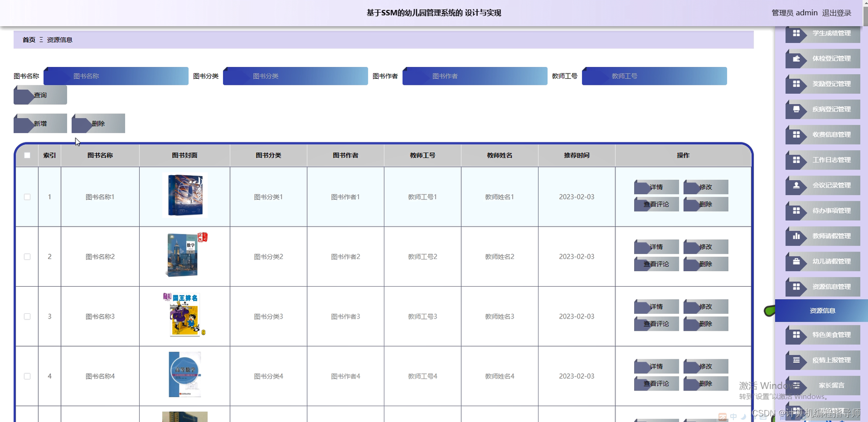Check the row for 图书名称4
The width and height of the screenshot is (868, 422).
[x=27, y=376]
